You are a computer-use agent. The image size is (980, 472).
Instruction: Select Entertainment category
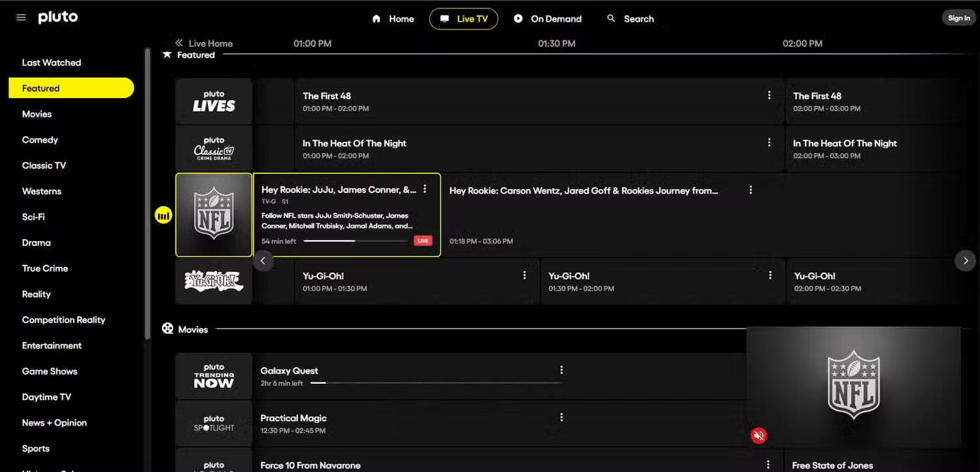(x=52, y=345)
